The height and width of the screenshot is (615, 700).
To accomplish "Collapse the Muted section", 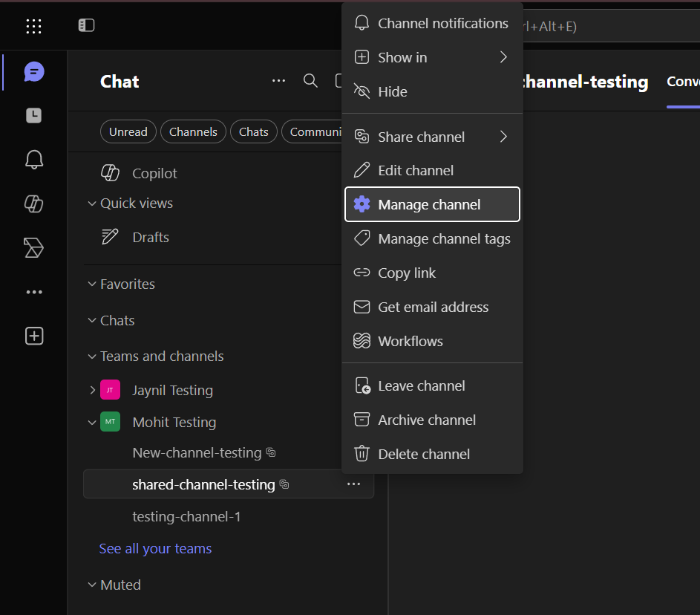I will 92,585.
